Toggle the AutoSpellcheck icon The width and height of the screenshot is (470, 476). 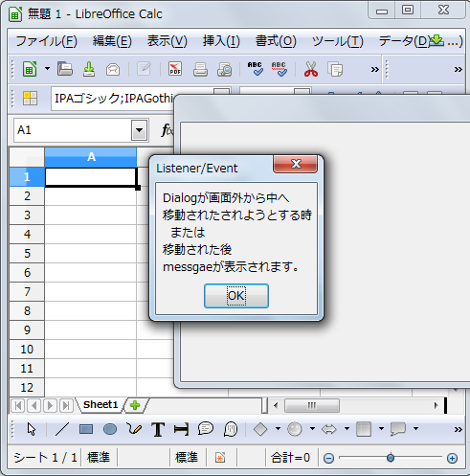point(280,69)
